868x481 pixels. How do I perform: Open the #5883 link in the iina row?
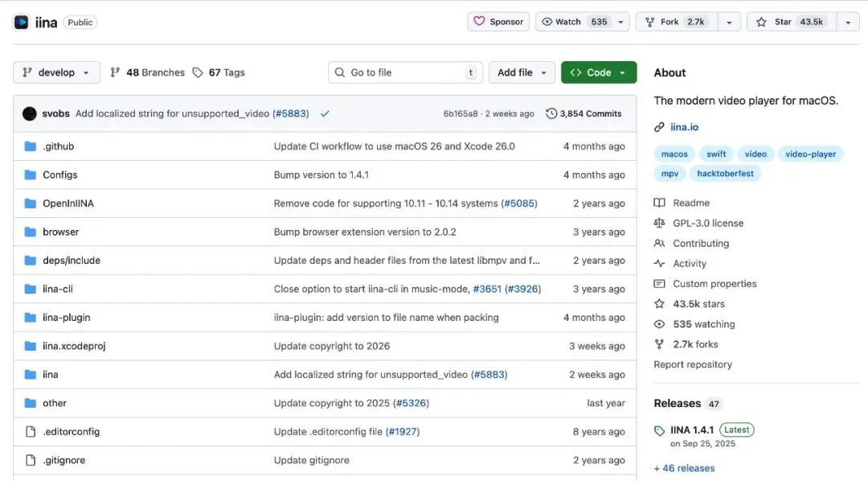(489, 375)
